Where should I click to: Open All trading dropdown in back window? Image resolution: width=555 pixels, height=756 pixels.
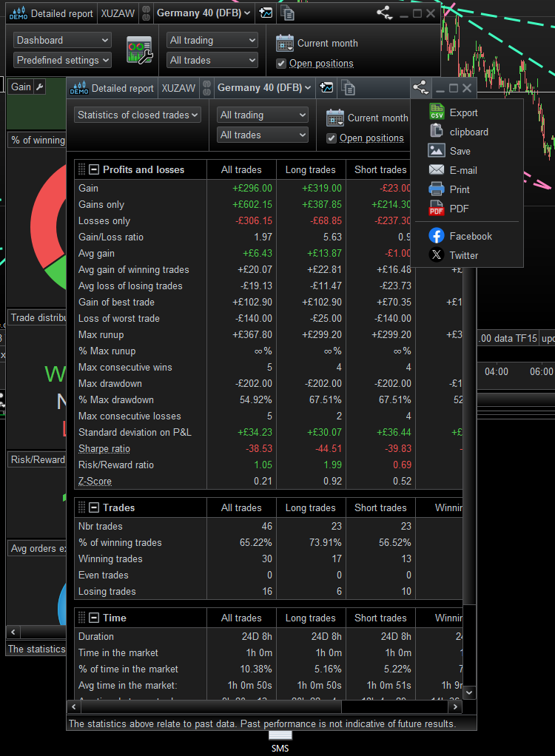pyautogui.click(x=212, y=40)
